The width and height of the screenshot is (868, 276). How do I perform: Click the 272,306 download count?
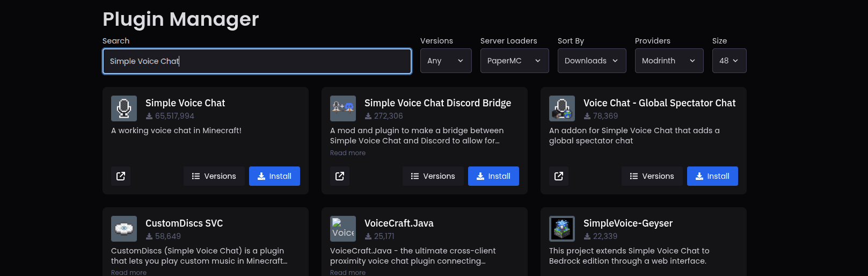(x=389, y=116)
